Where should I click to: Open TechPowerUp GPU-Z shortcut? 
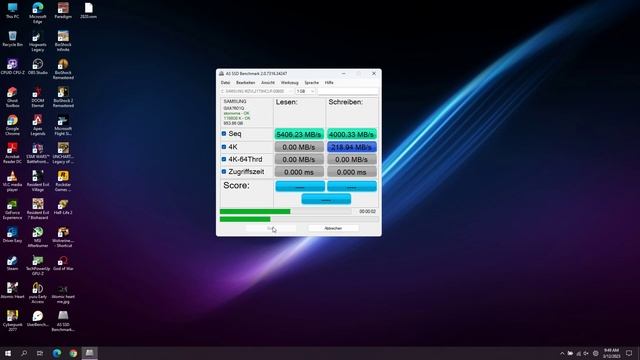click(x=38, y=265)
